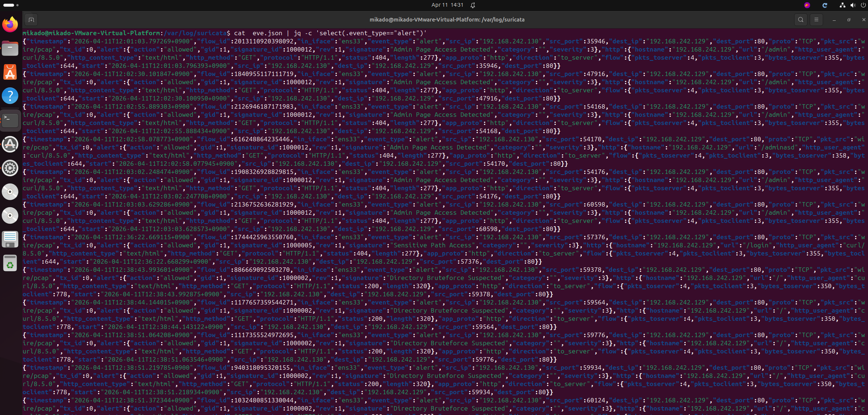Open a new terminal tab
Viewport: 868px width, 415px height.
point(31,20)
